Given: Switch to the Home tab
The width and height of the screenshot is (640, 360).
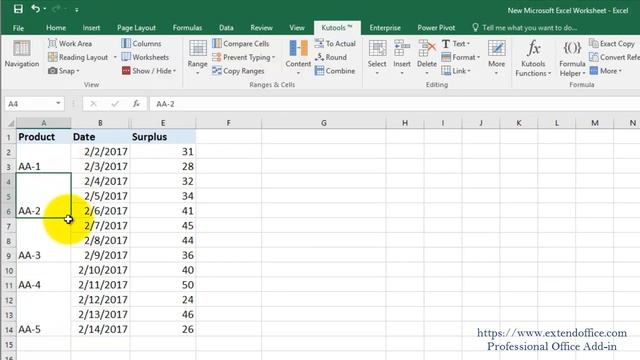Looking at the screenshot, I should 56,28.
